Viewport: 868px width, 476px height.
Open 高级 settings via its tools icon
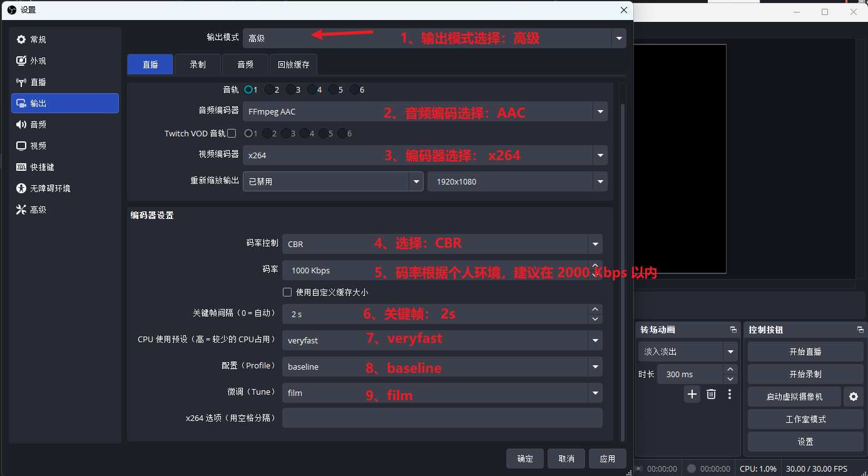(x=21, y=210)
